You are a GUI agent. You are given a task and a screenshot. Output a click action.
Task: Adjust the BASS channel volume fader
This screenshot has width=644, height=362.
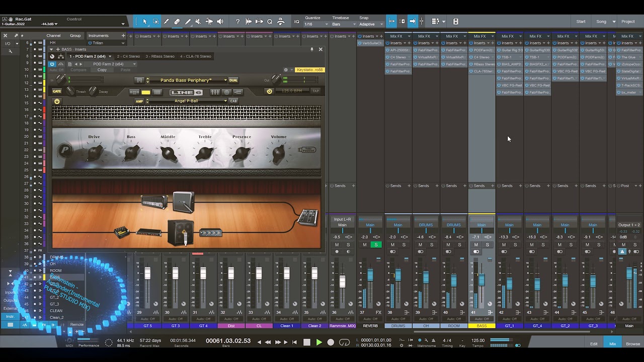[x=481, y=280]
